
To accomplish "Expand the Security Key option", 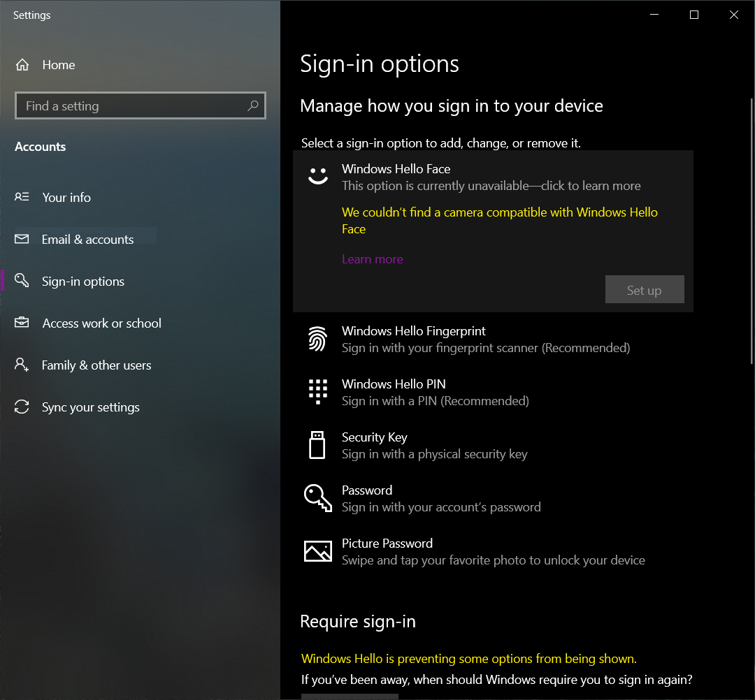I will point(493,445).
